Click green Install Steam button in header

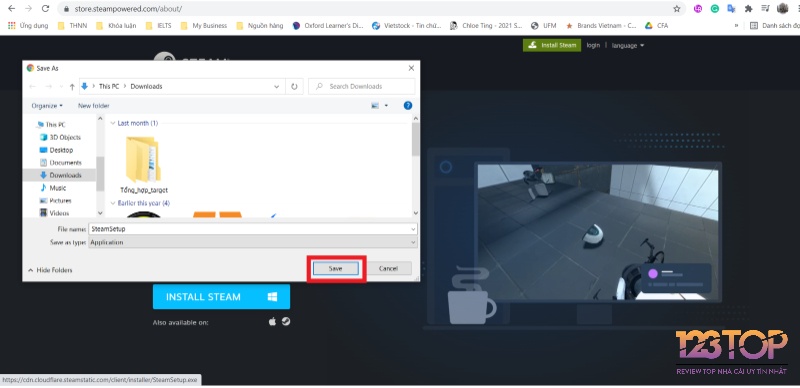(552, 45)
